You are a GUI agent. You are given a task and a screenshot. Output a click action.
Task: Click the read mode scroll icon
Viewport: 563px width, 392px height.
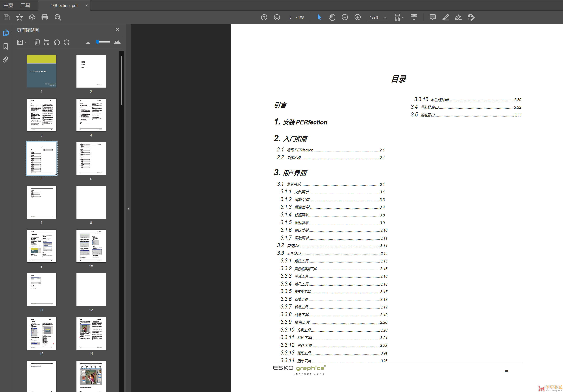[x=414, y=17]
